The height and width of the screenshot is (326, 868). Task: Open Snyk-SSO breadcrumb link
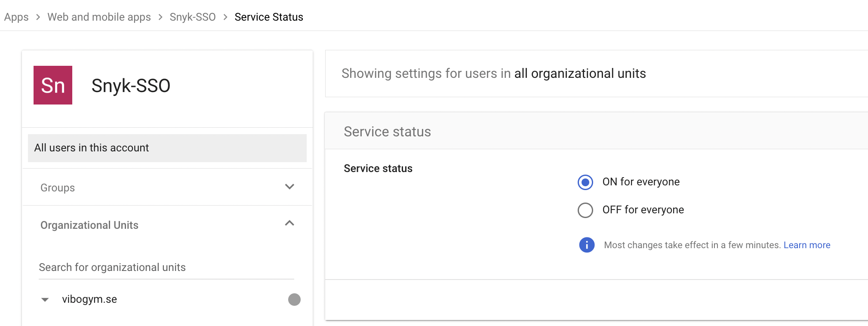(193, 17)
